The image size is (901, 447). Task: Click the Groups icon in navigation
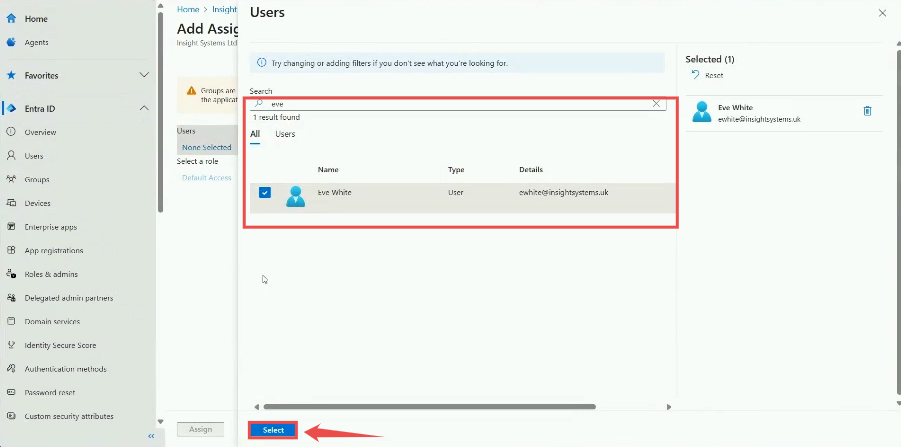11,180
